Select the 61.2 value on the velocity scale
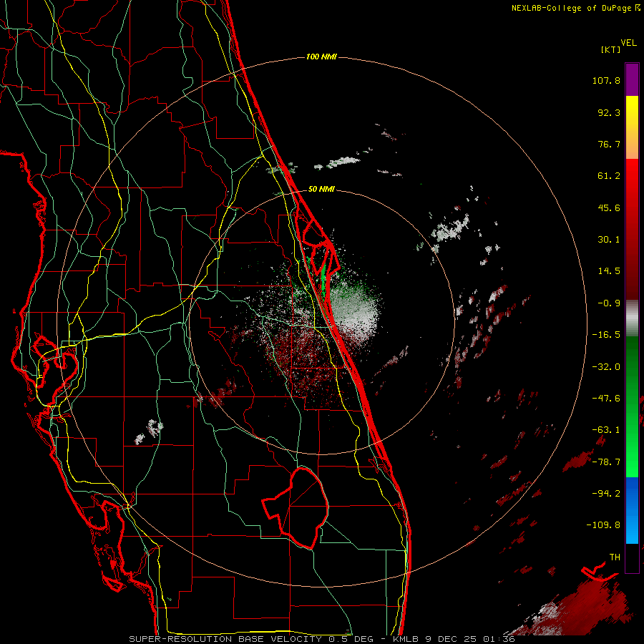The image size is (644, 644). [609, 176]
